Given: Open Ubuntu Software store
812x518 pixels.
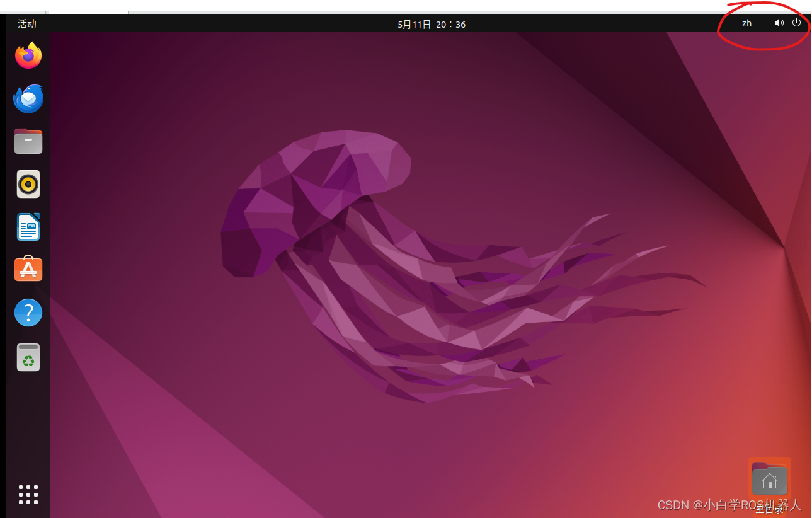Looking at the screenshot, I should coord(28,269).
